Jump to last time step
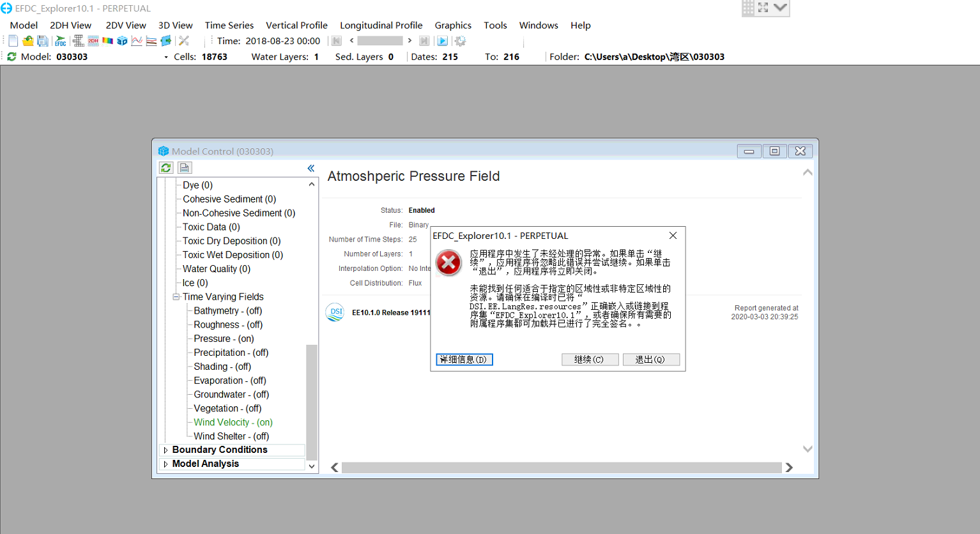This screenshot has height=534, width=980. [x=424, y=41]
